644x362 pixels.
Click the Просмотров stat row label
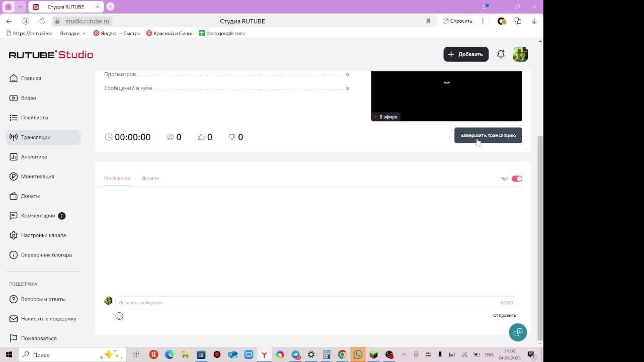(x=120, y=74)
